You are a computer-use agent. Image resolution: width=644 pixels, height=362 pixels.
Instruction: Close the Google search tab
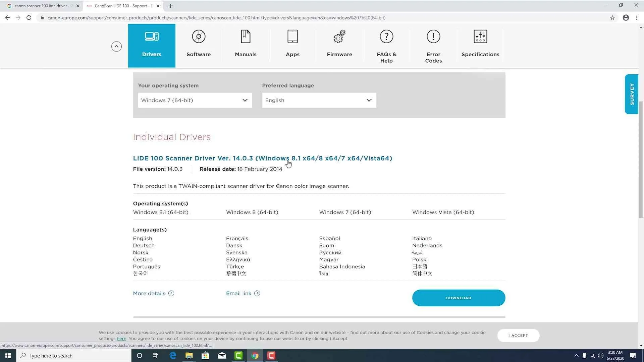(x=78, y=6)
